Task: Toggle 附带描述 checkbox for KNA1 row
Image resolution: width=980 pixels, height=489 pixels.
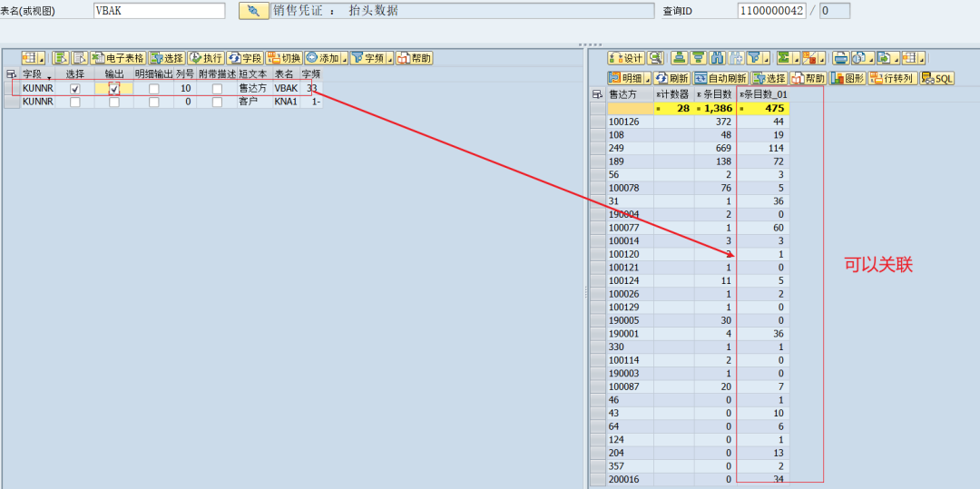Action: pyautogui.click(x=217, y=102)
